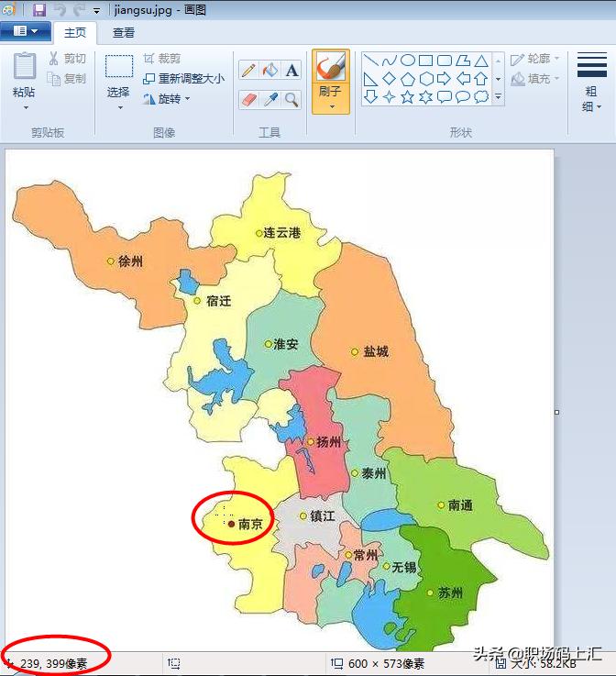616x676 pixels.
Task: Choose the Left arrow shape
Action: [463, 79]
